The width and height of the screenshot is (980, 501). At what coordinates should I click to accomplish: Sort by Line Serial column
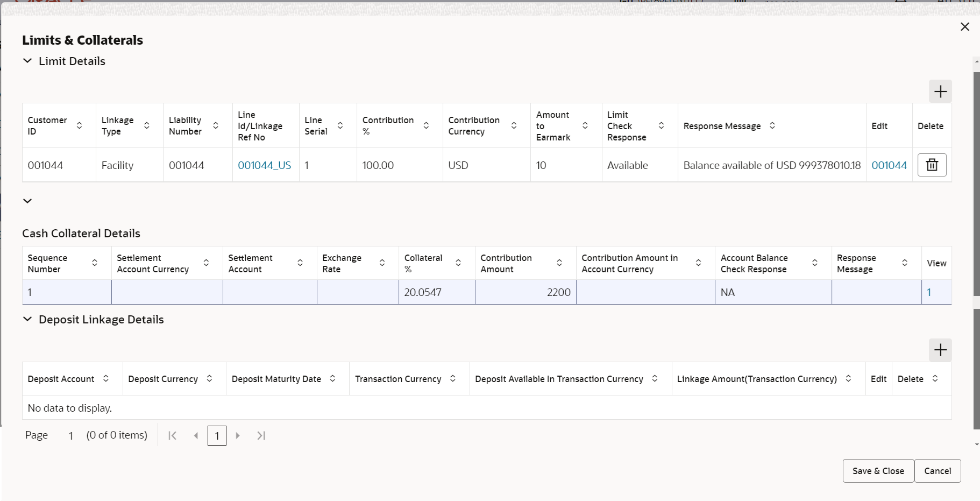(x=340, y=125)
